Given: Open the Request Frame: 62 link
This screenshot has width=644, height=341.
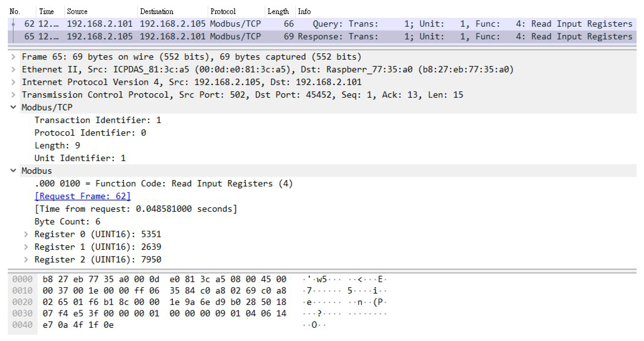Looking at the screenshot, I should click(82, 196).
